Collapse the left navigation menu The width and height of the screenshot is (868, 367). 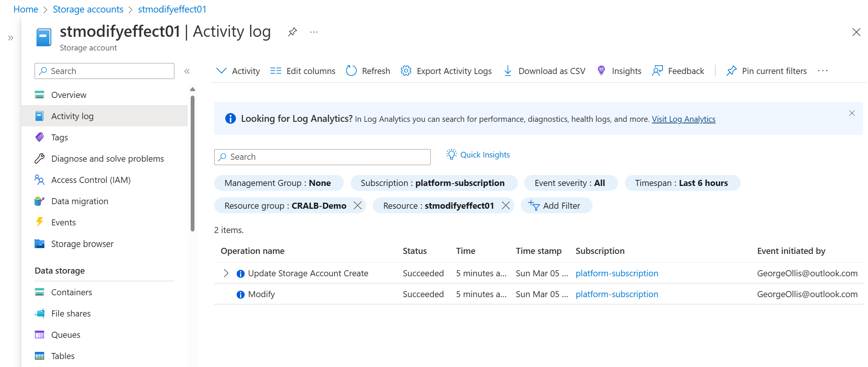[187, 71]
